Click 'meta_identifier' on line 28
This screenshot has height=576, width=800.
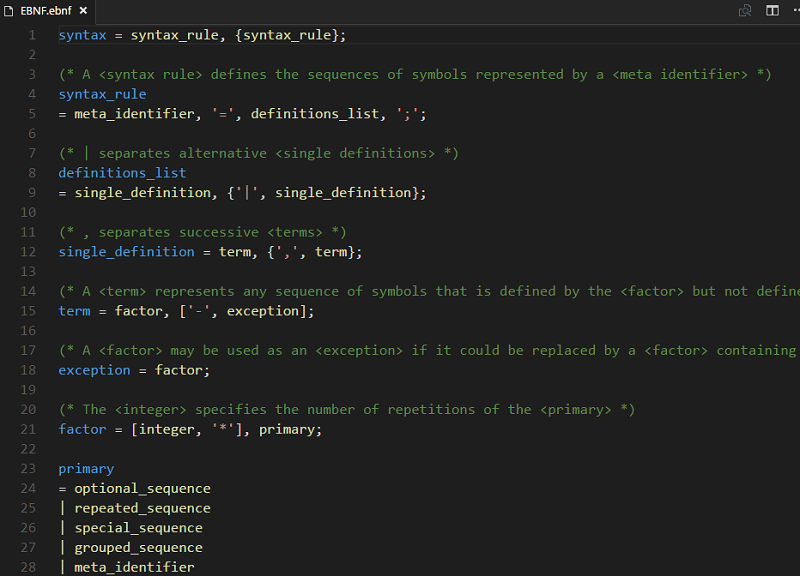coord(134,567)
